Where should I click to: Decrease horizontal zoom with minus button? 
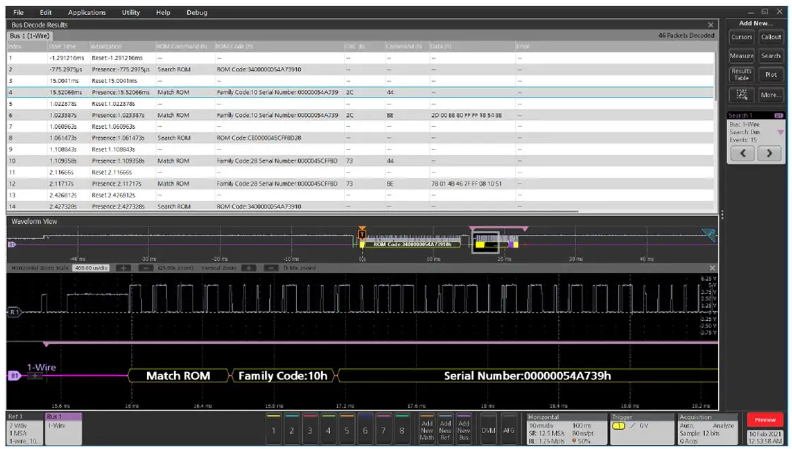coord(145,268)
